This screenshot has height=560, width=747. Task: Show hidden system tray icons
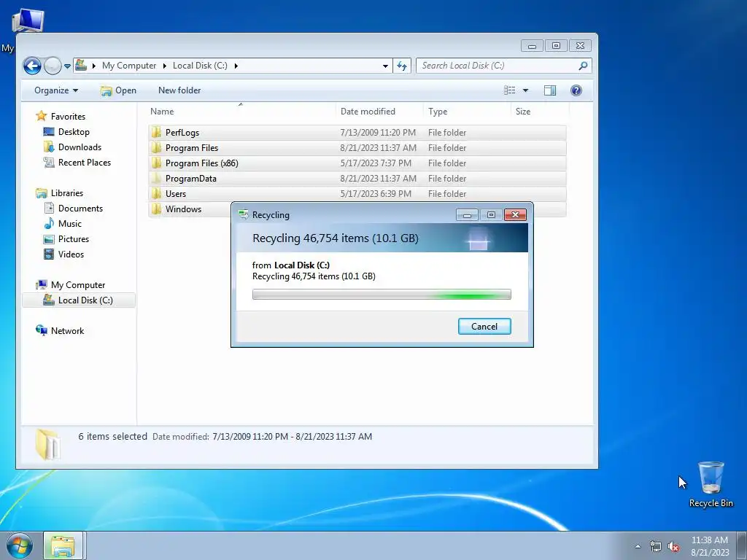[x=638, y=546]
